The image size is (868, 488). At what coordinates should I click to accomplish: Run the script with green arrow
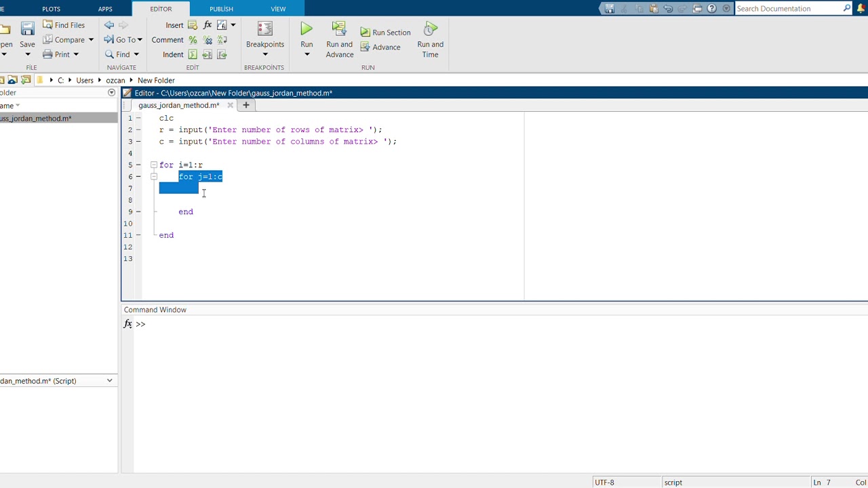click(x=307, y=29)
